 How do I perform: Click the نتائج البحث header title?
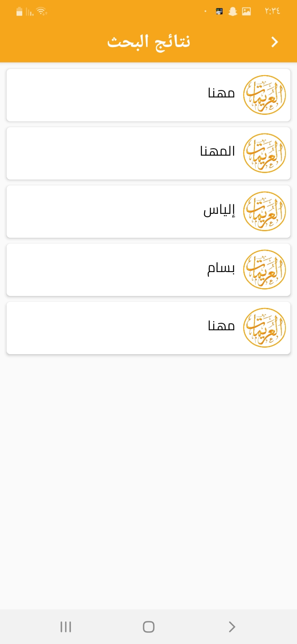click(148, 42)
